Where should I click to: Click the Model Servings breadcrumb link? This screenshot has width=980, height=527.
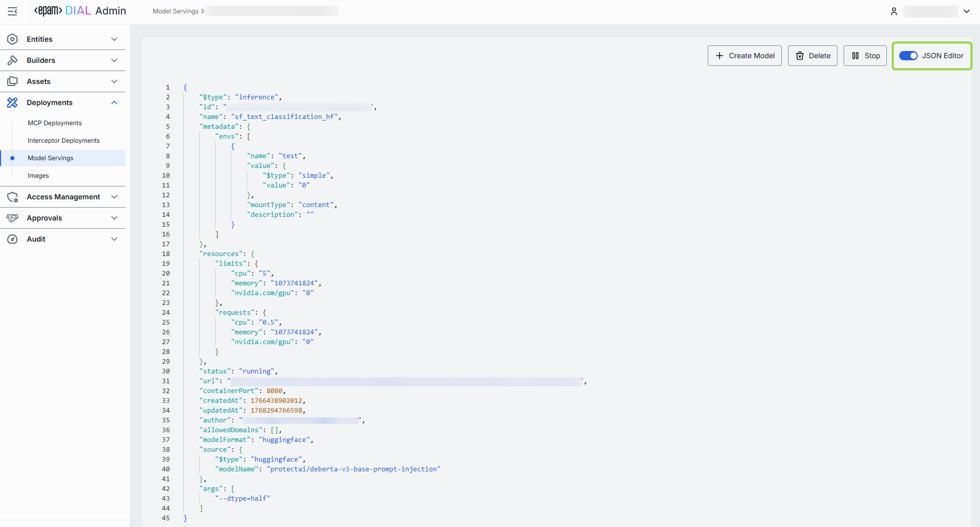click(175, 11)
